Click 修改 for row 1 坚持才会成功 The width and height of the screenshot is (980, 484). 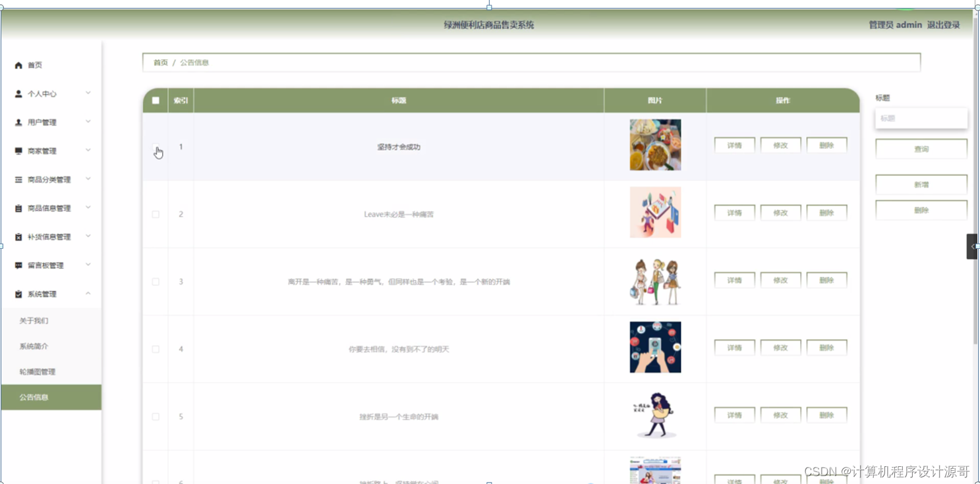(x=781, y=146)
